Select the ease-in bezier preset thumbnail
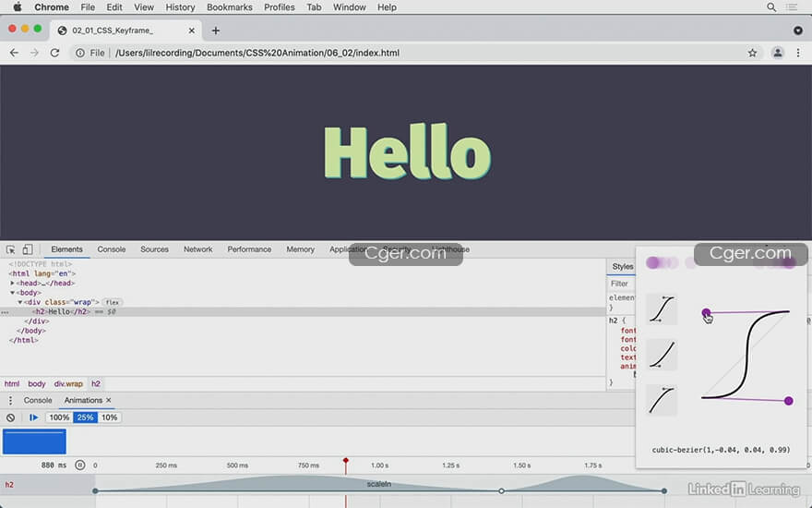This screenshot has width=812, height=508. [x=662, y=355]
